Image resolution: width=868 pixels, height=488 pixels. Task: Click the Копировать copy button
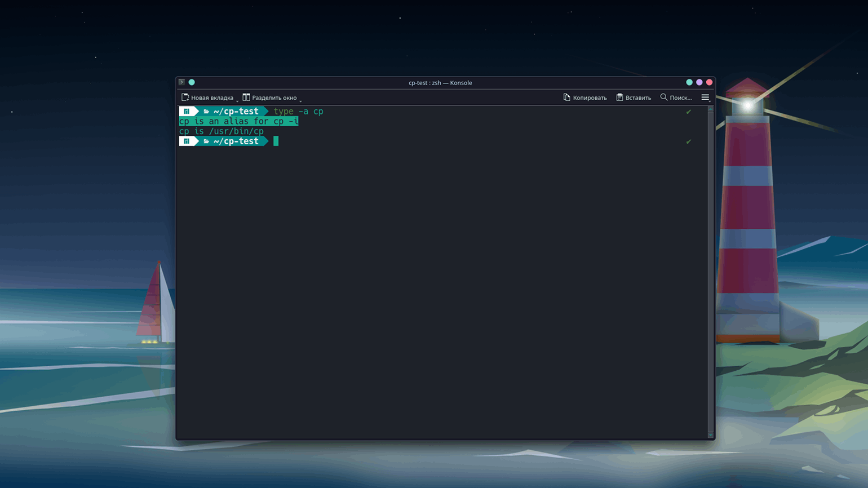pyautogui.click(x=584, y=97)
